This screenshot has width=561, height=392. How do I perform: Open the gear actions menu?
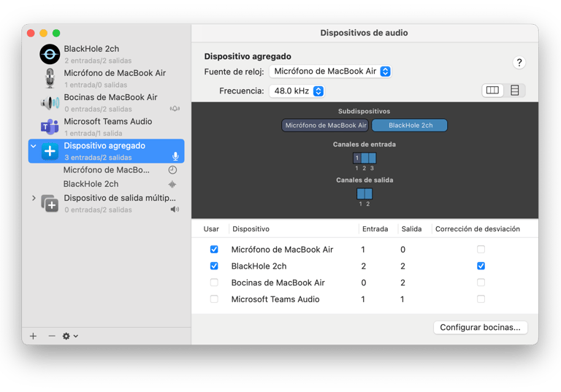pos(70,337)
